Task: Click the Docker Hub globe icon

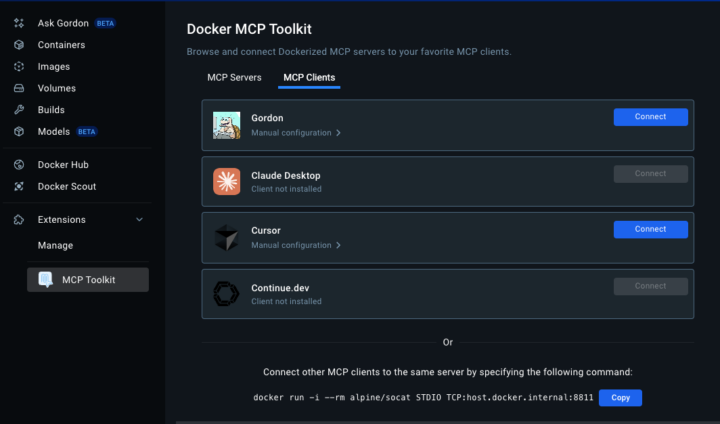Action: tap(19, 164)
